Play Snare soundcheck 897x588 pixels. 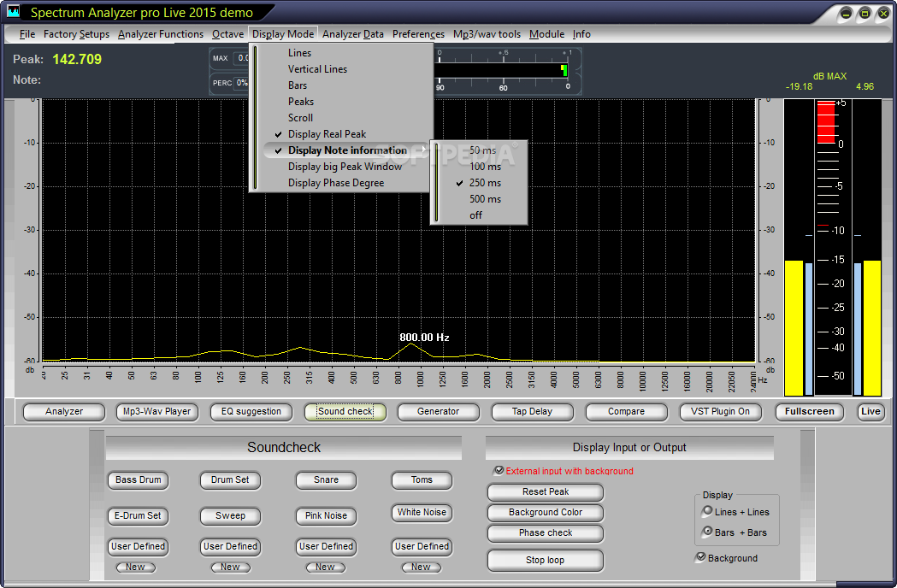[x=326, y=480]
